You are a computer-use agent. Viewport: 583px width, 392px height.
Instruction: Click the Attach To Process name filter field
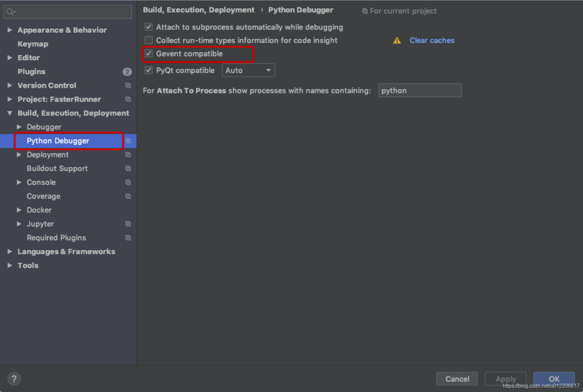click(420, 90)
